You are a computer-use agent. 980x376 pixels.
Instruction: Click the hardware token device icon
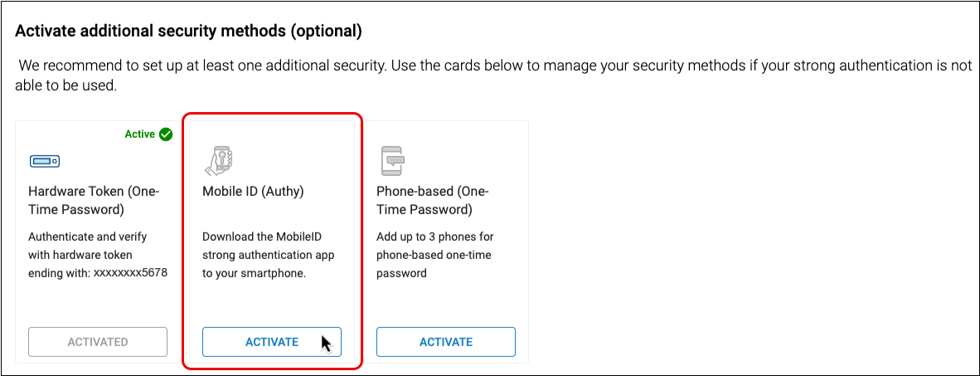tap(44, 161)
